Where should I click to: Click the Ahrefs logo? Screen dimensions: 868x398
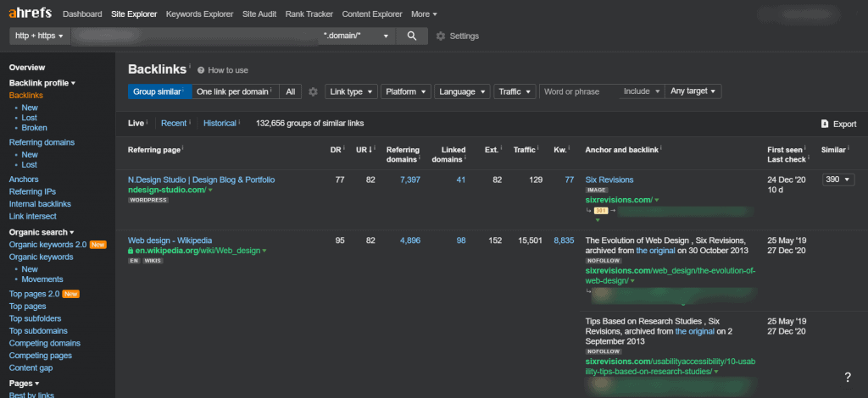pos(31,14)
